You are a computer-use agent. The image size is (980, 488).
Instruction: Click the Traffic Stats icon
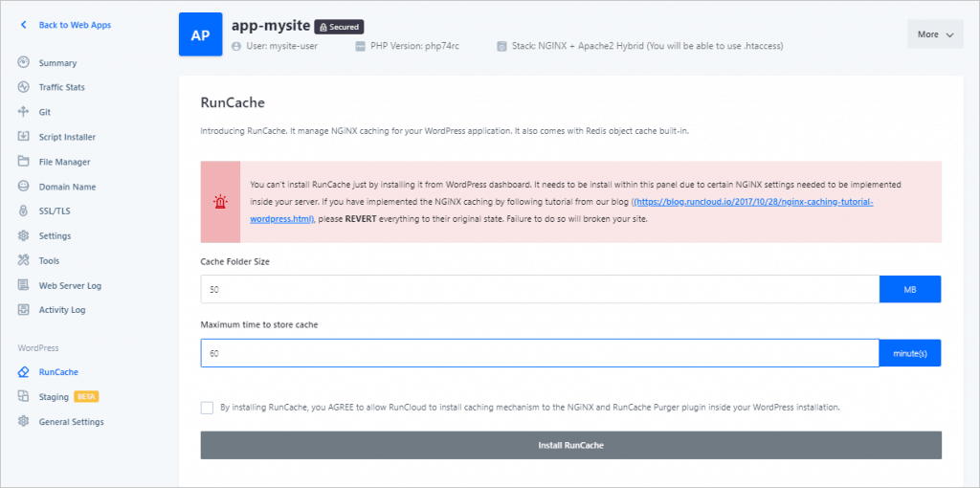tap(23, 88)
